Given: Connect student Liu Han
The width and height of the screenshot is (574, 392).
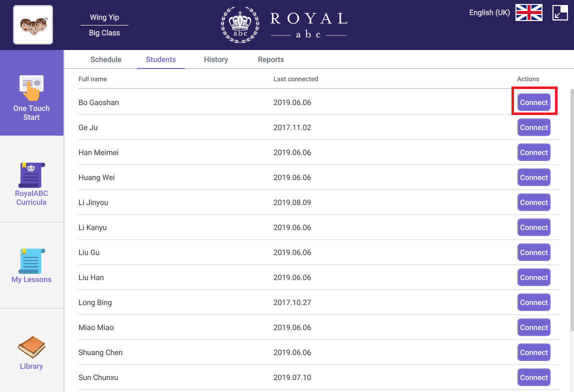Looking at the screenshot, I should pos(533,277).
